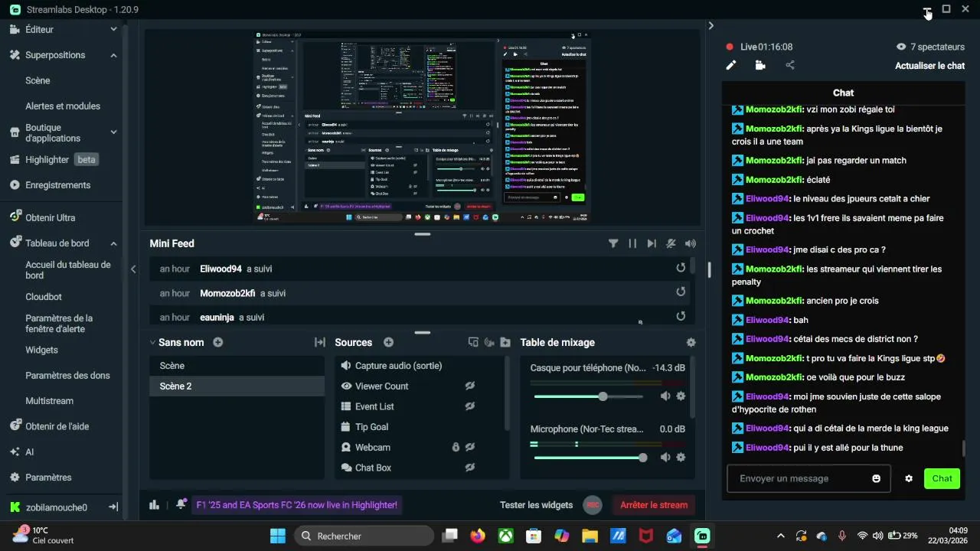Click Arrêter le stream
This screenshot has height=551, width=980.
(654, 504)
